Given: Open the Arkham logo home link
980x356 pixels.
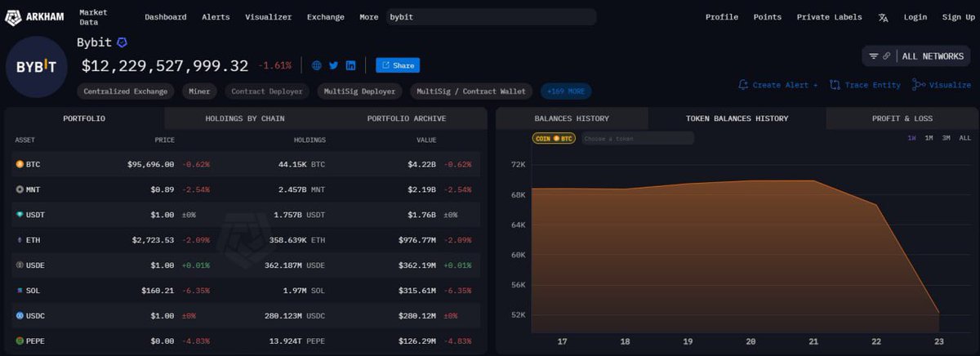Looking at the screenshot, I should [x=36, y=16].
